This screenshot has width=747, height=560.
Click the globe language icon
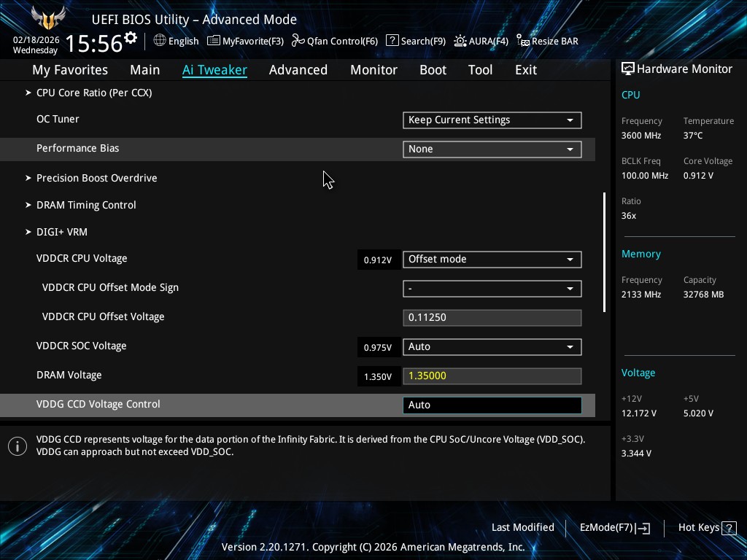point(160,41)
